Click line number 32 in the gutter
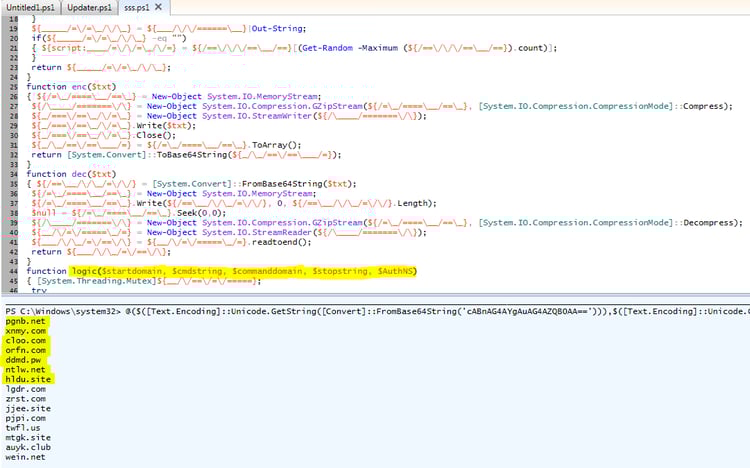This screenshot has width=750, height=468. coord(13,155)
